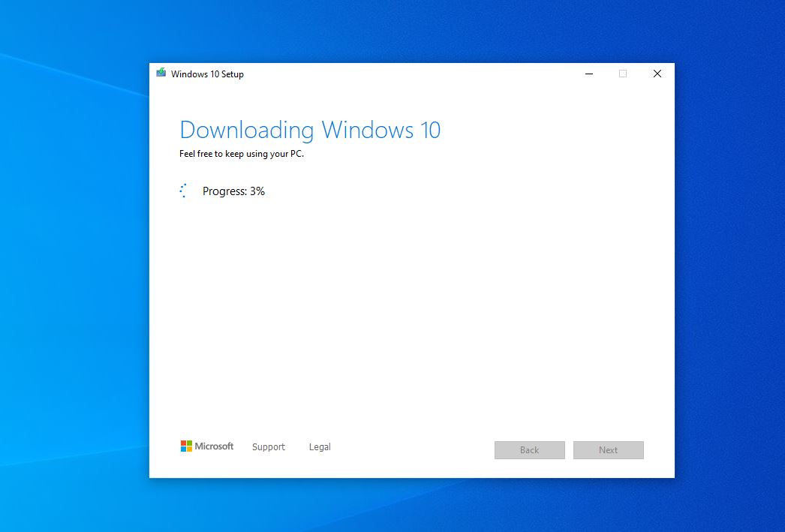
Task: Open the Support page
Action: [268, 446]
